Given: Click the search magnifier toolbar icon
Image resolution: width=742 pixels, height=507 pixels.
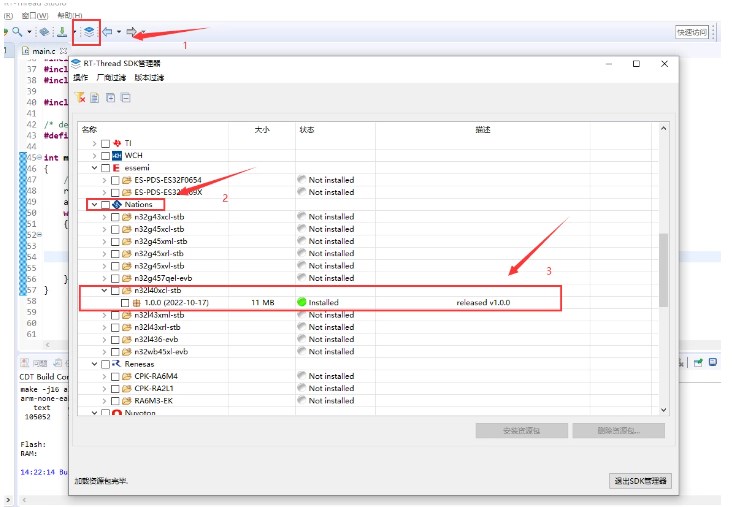Looking at the screenshot, I should pyautogui.click(x=18, y=32).
